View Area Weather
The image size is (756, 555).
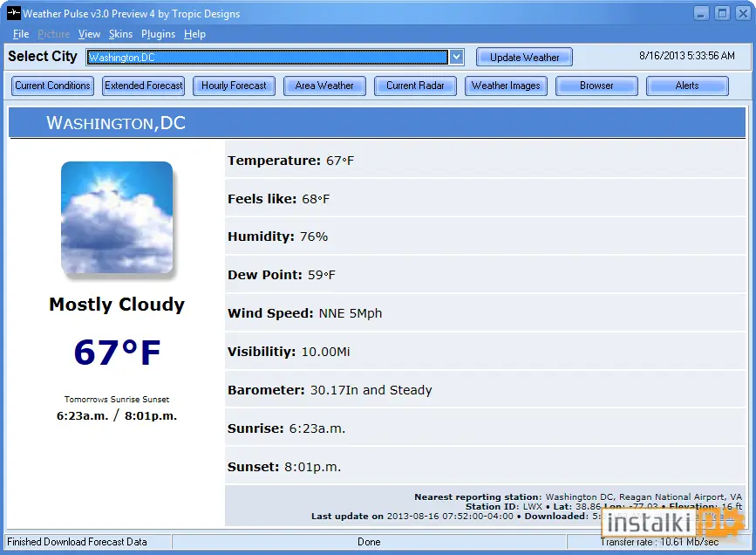pos(324,86)
